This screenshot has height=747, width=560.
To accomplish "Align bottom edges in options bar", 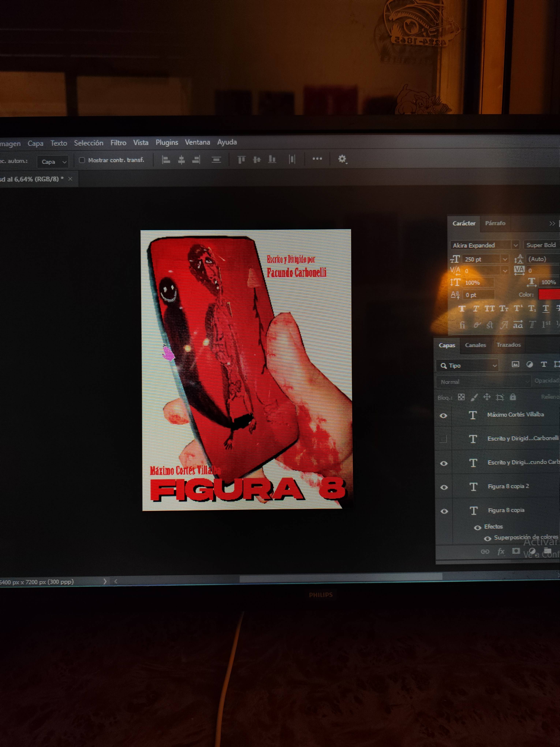I will click(x=272, y=159).
